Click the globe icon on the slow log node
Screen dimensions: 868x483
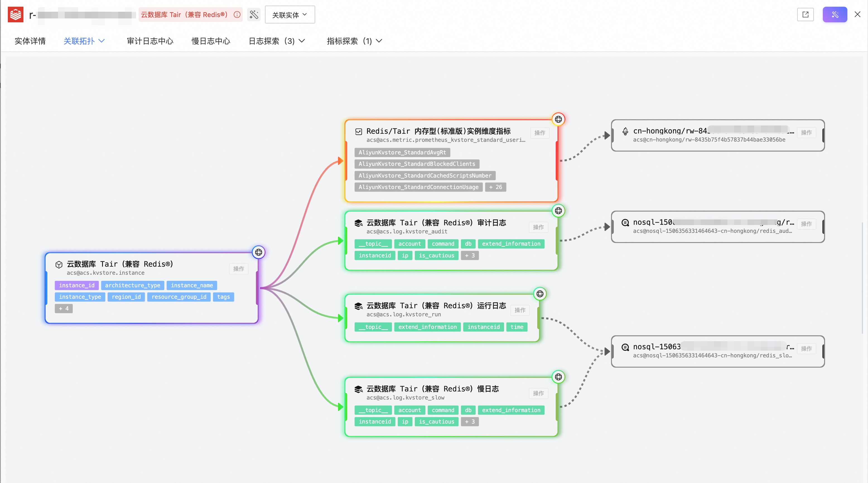(x=558, y=377)
